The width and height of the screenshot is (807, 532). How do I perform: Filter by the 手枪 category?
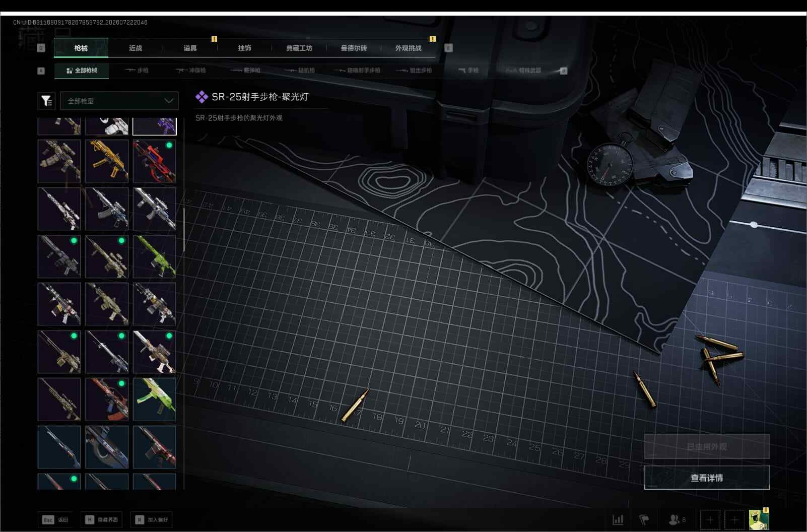coord(468,71)
